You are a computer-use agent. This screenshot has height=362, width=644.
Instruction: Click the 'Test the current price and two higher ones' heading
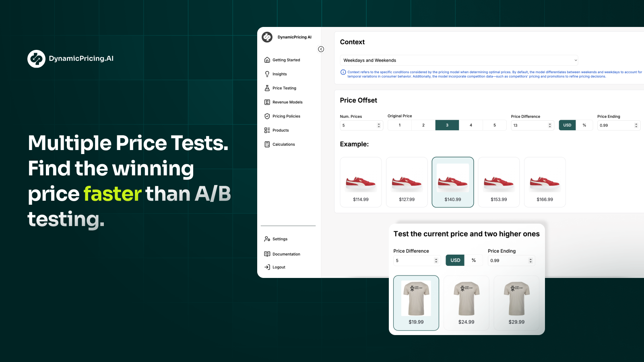click(466, 234)
